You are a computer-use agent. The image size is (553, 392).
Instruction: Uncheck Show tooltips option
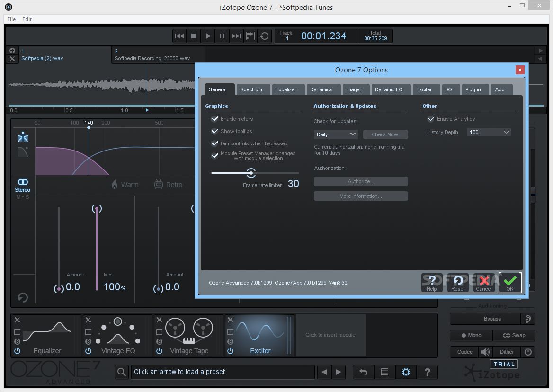pyautogui.click(x=214, y=131)
